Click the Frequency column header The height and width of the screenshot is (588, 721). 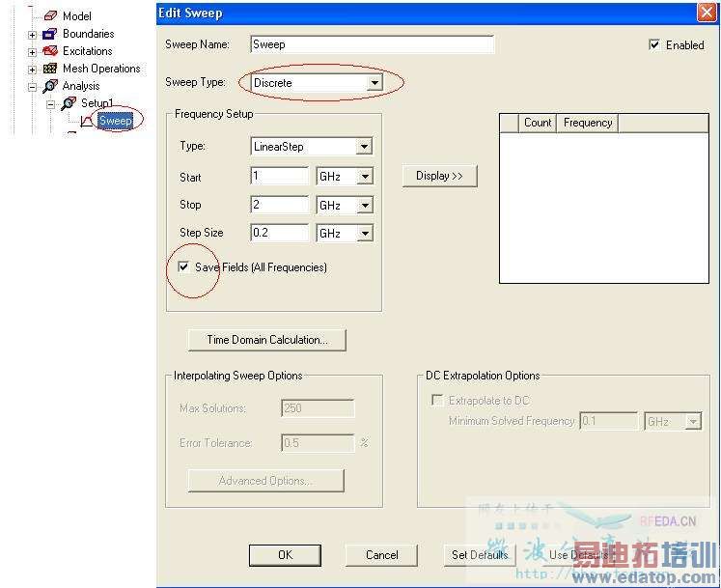tap(587, 123)
